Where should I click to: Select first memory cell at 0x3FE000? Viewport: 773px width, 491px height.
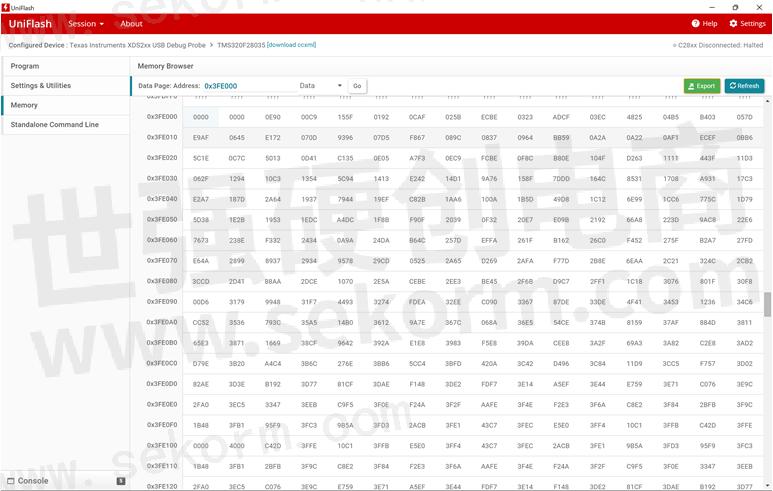[x=201, y=117]
